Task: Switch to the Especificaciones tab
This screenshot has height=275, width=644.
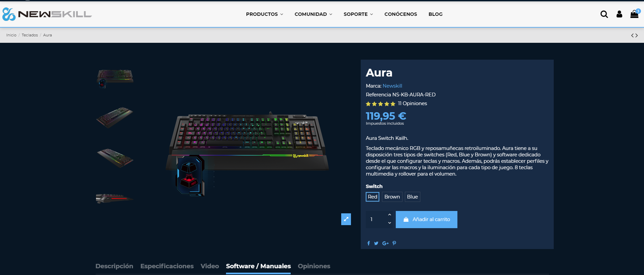Action: point(167,266)
